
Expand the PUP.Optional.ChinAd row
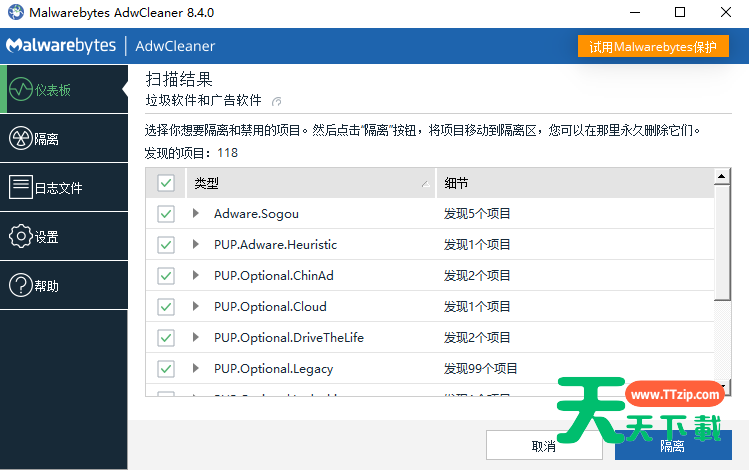pos(195,275)
